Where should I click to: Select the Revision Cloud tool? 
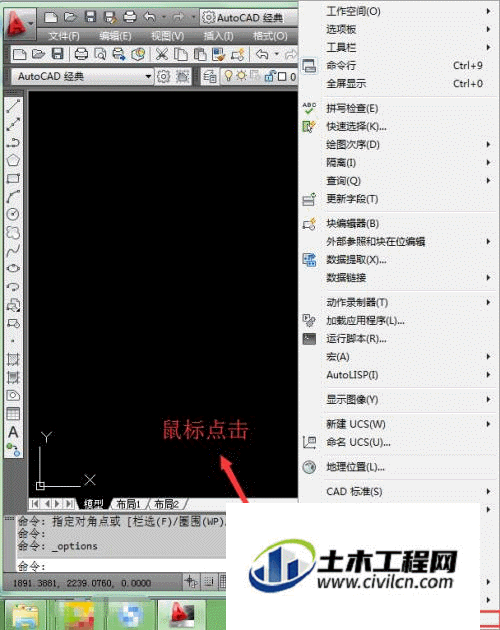(x=13, y=232)
